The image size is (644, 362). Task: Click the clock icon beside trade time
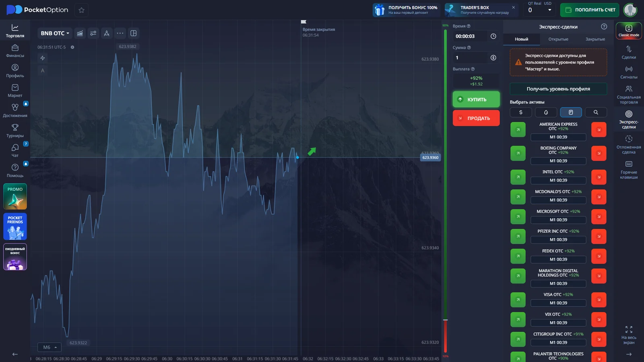point(493,36)
